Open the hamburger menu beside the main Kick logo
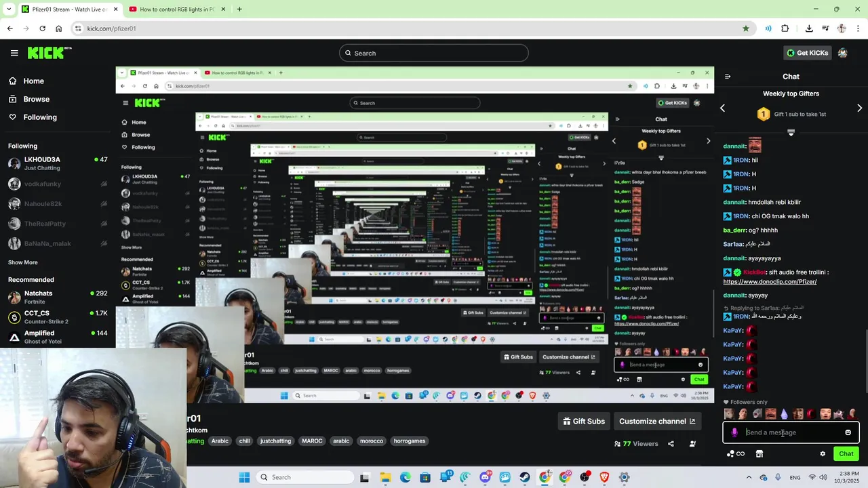Image resolution: width=868 pixels, height=488 pixels. 14,53
